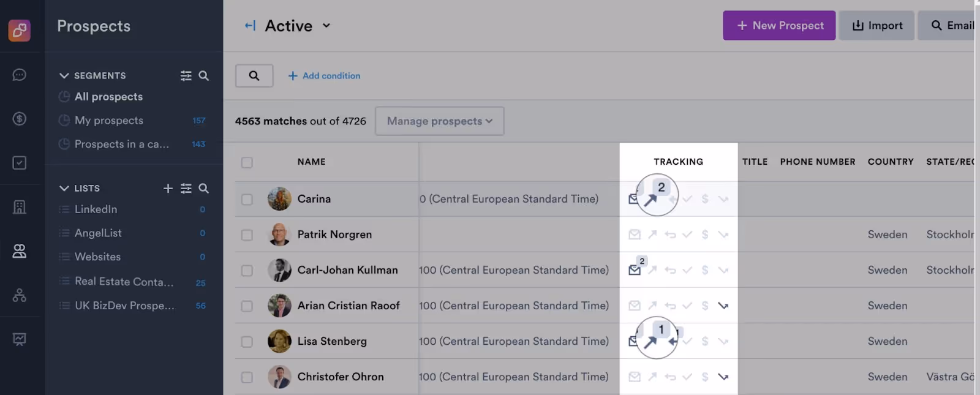Open the Real Estate Contacts list
The image size is (980, 395).
click(x=124, y=282)
